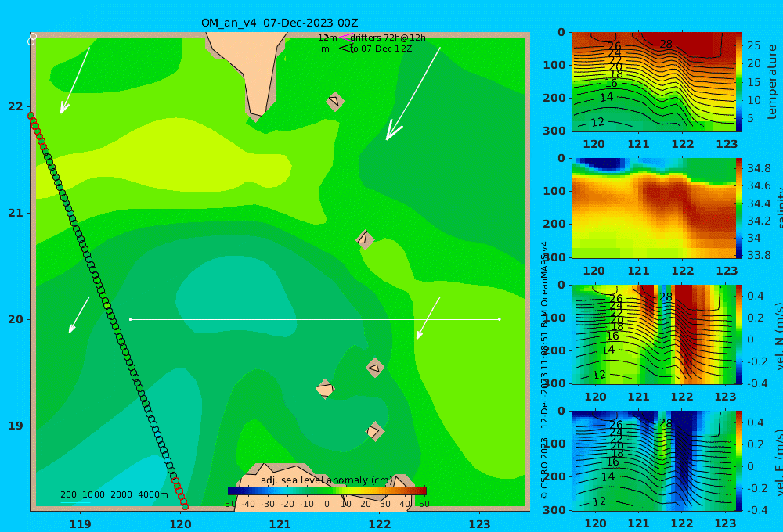
Task: Click the 'vel. E (m/s)' axis label
Action: click(778, 462)
